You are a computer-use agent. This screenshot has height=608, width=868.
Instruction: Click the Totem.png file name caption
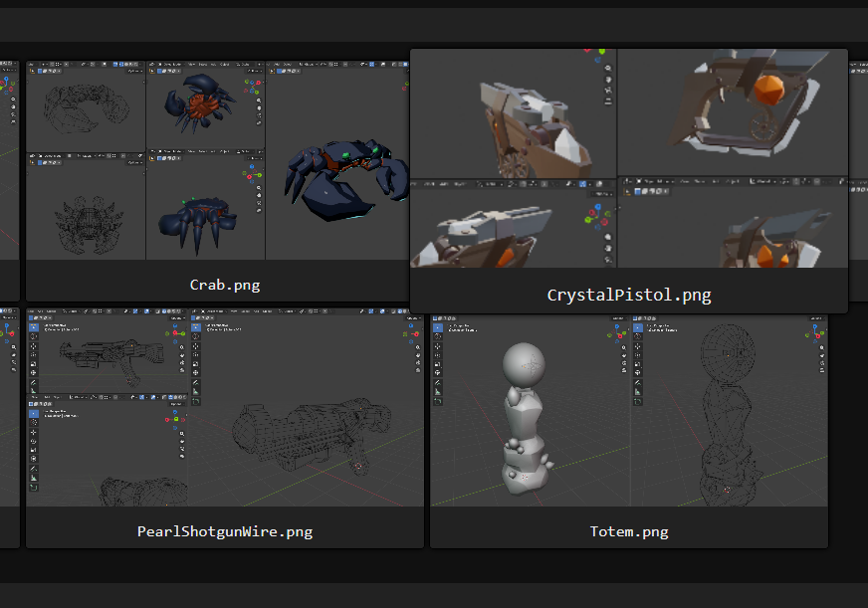pos(629,531)
